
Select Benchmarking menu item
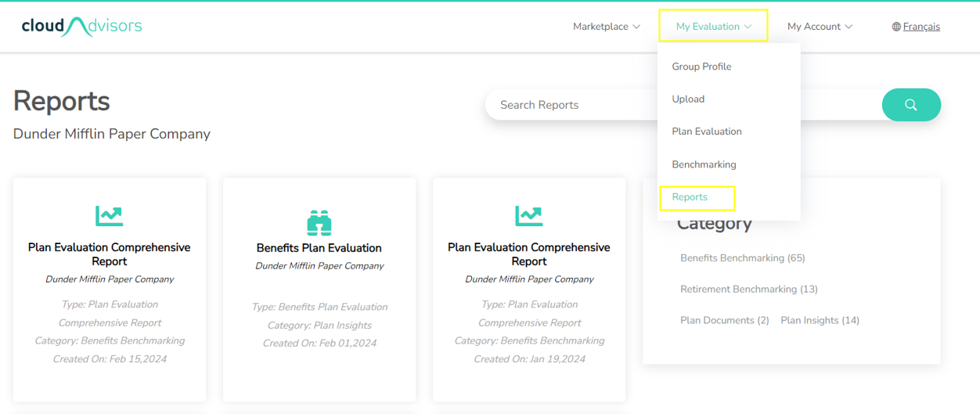704,164
